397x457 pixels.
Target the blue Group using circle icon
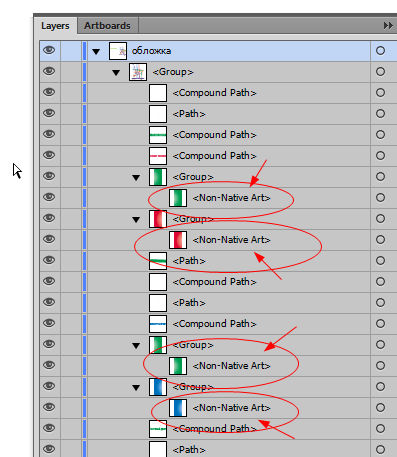click(x=380, y=387)
